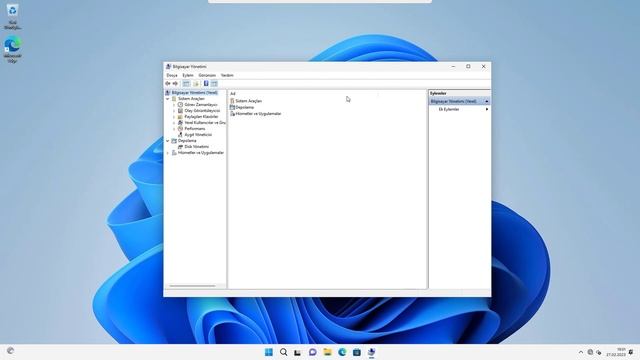Select Paylaşılan Klasörler folder icon in the tree

[x=180, y=117]
